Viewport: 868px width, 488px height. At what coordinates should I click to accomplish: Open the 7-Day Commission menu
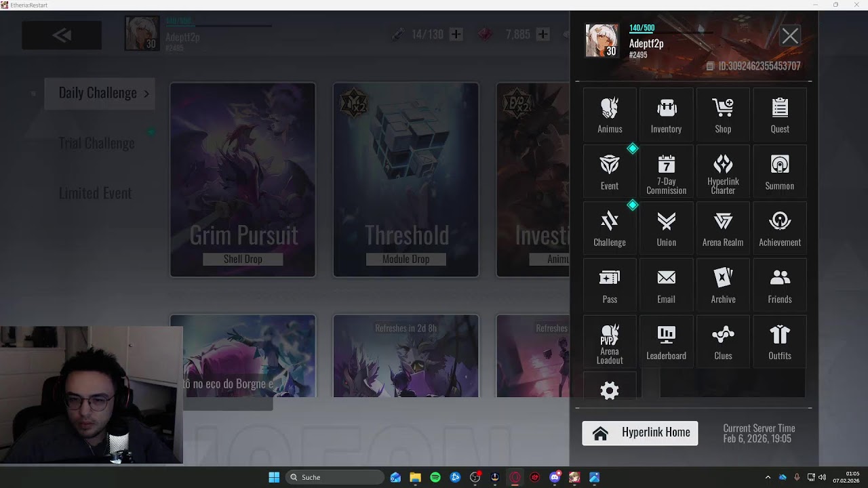[x=666, y=171]
